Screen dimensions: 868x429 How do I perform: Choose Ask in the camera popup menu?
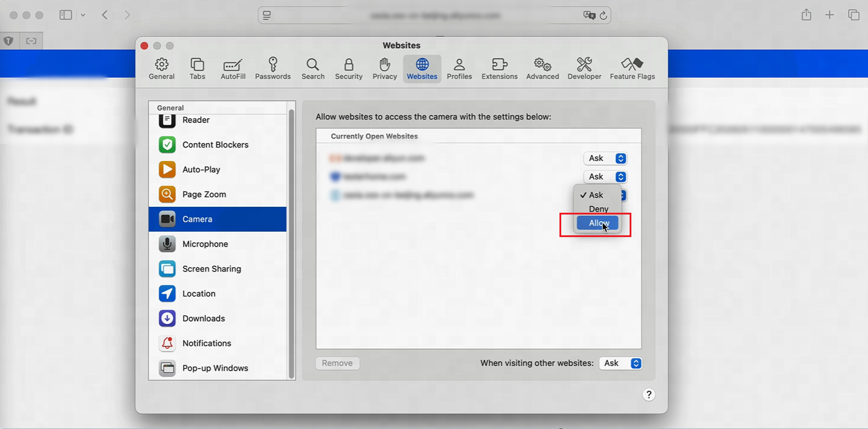tap(597, 195)
